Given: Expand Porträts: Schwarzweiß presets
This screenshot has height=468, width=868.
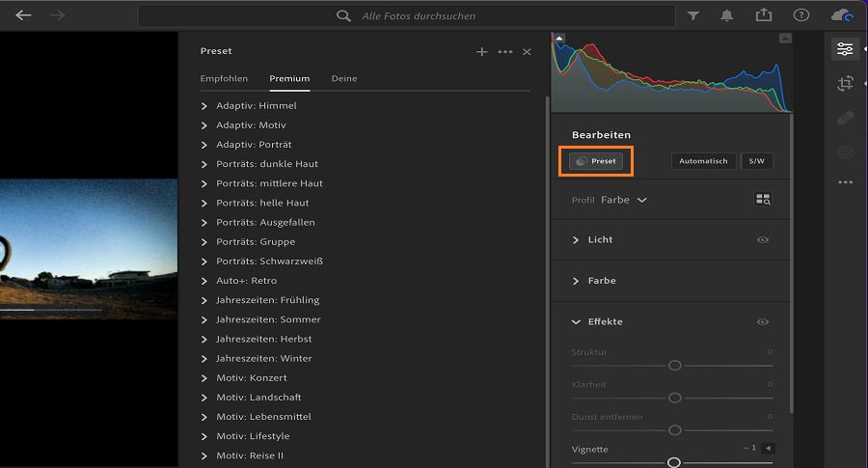Looking at the screenshot, I should 203,262.
